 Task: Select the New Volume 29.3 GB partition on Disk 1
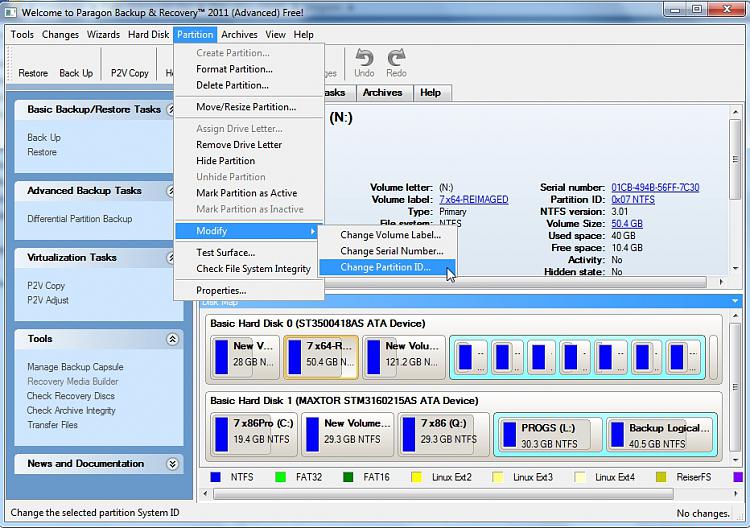[x=348, y=434]
